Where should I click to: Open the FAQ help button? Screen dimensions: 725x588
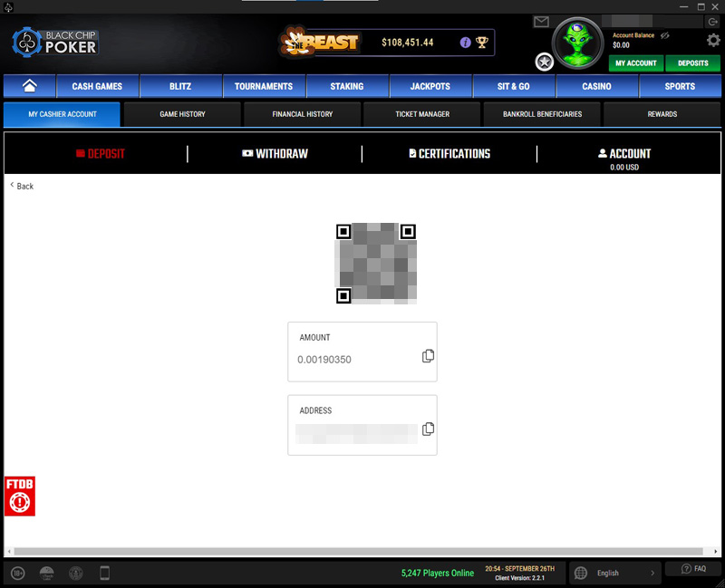coord(693,569)
